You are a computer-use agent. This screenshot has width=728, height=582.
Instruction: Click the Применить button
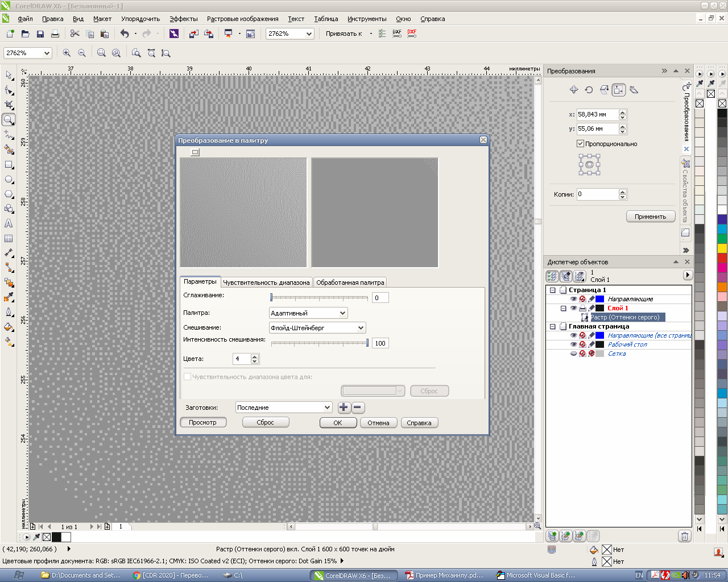650,217
